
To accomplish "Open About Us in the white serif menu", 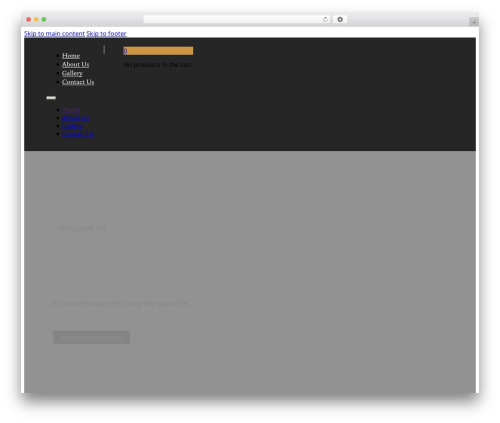I will point(75,64).
